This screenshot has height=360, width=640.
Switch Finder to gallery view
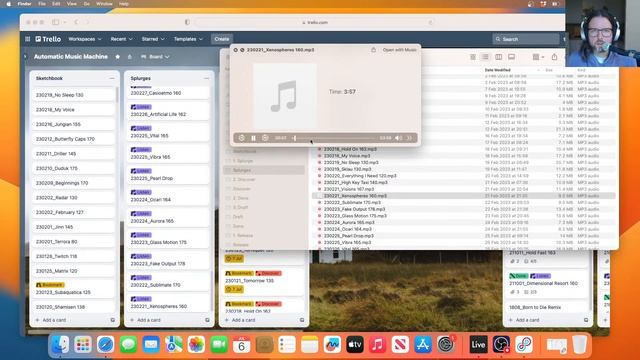click(x=511, y=57)
